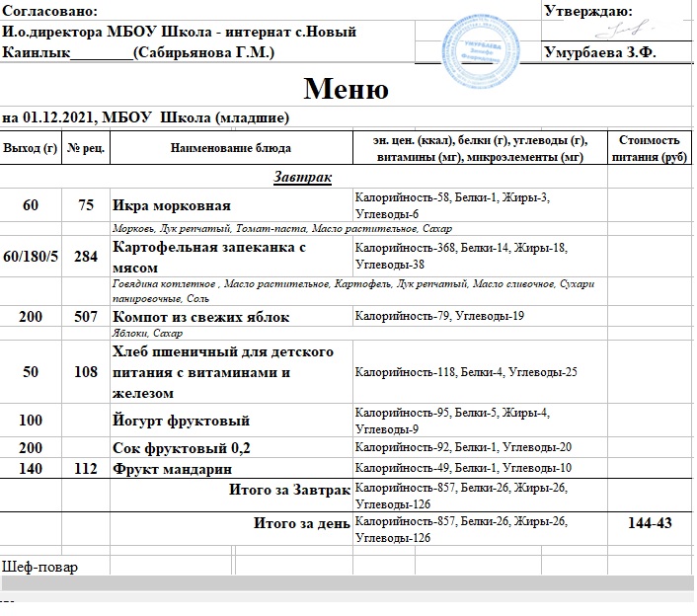Image resolution: width=697 pixels, height=616 pixels.
Task: Select recipe number 284 cell
Action: click(x=86, y=257)
